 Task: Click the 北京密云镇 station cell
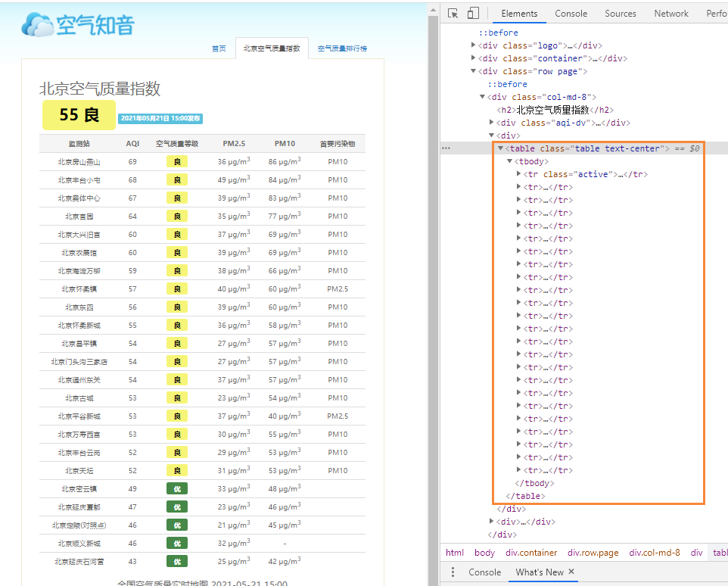click(79, 488)
